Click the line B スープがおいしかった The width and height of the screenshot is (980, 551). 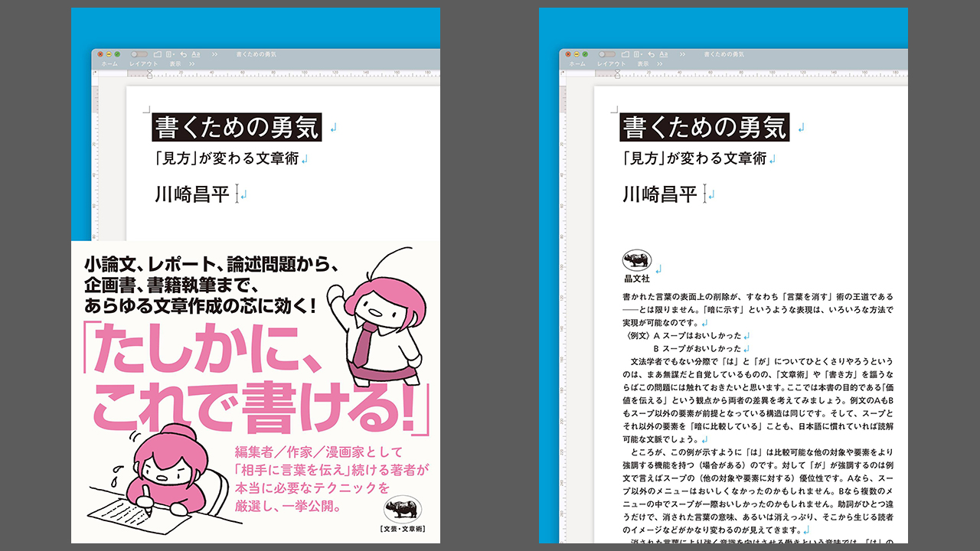click(697, 348)
